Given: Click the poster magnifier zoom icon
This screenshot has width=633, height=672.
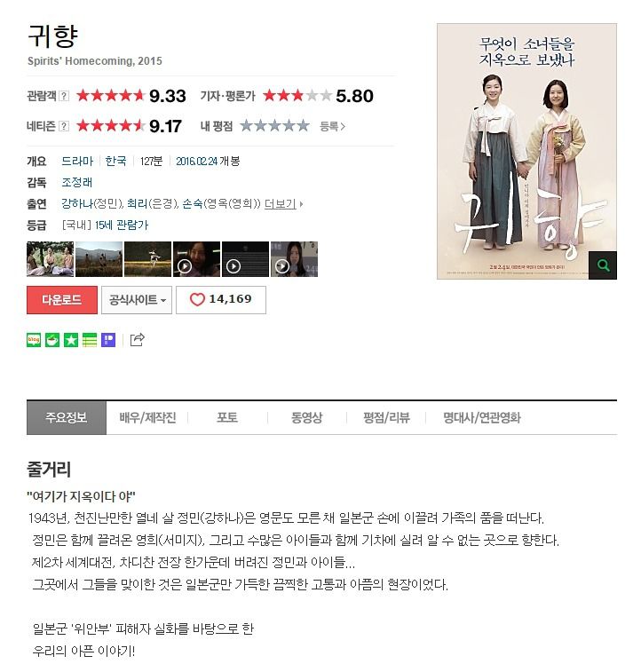Looking at the screenshot, I should [x=603, y=265].
